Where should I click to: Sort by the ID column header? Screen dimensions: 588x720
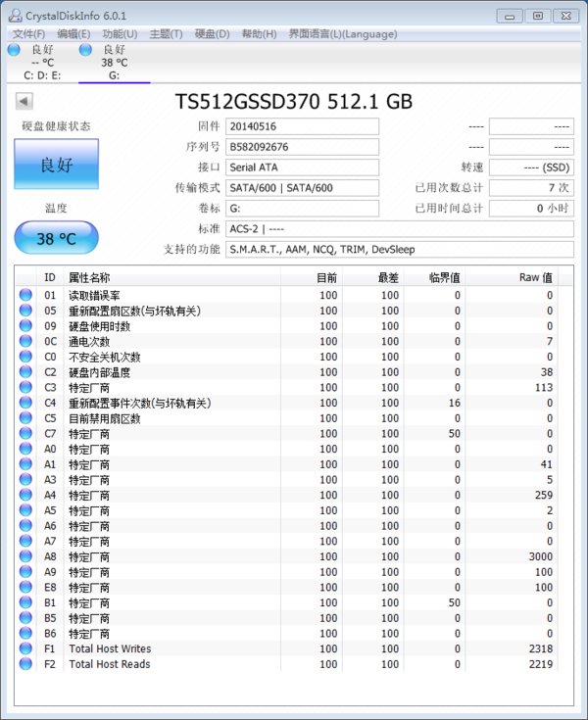pyautogui.click(x=50, y=277)
